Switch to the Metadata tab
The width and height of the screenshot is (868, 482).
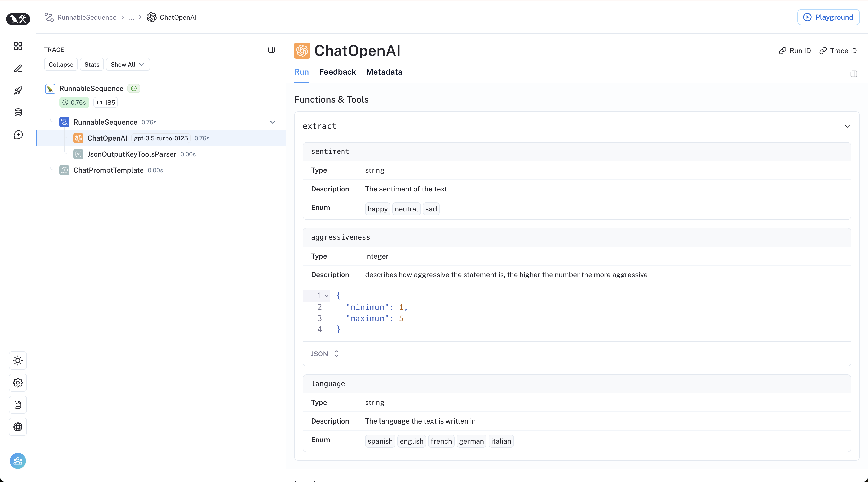coord(384,72)
